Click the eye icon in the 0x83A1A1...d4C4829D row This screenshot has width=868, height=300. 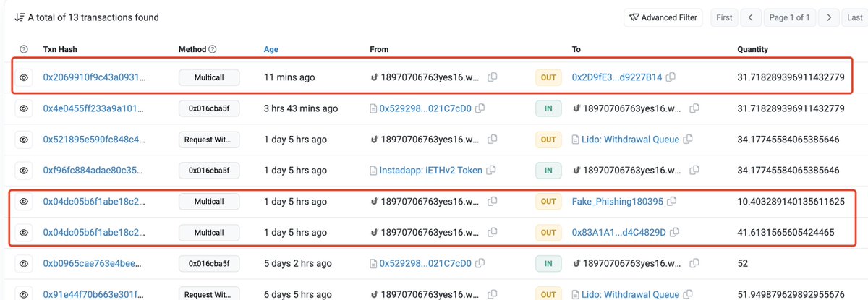pos(24,233)
